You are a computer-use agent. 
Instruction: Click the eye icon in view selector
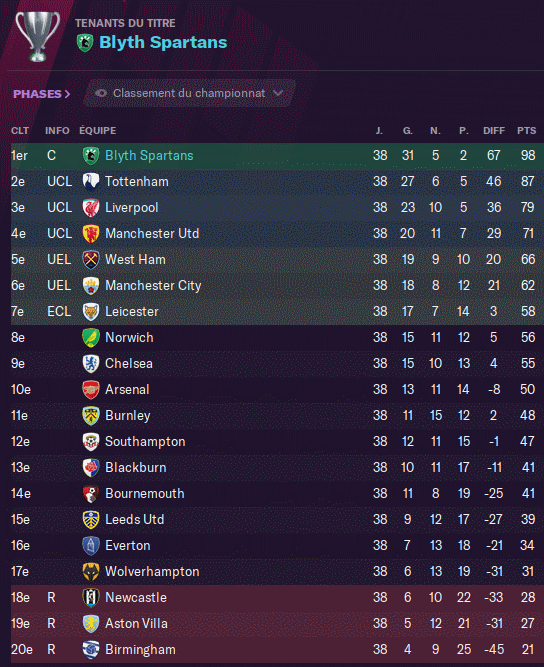click(101, 93)
